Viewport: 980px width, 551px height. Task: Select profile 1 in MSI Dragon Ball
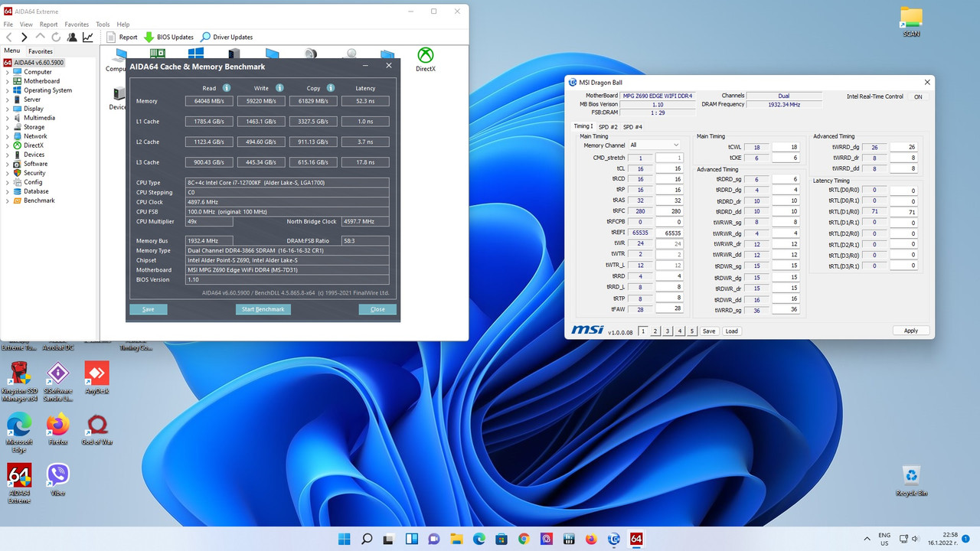643,331
